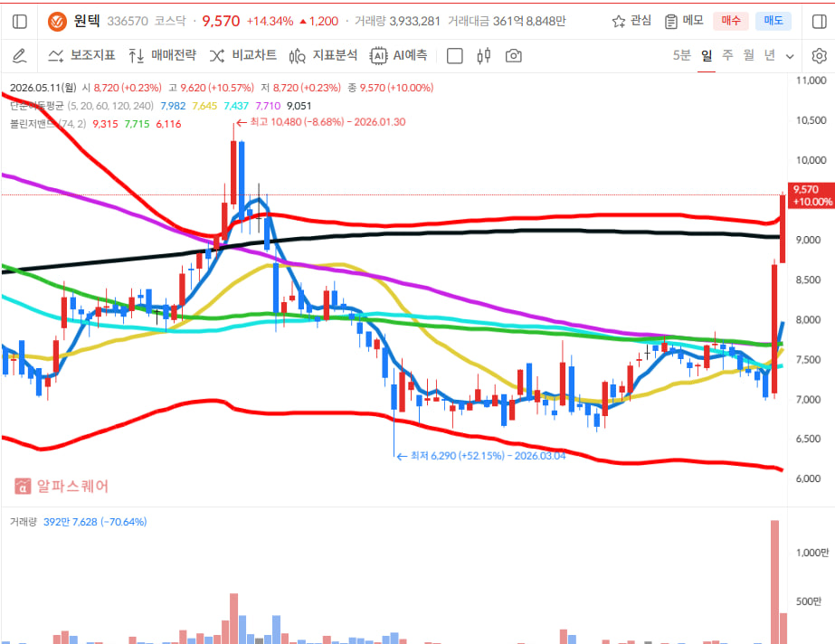Open the AI예측 prediction tool
835x644 pixels.
point(399,55)
